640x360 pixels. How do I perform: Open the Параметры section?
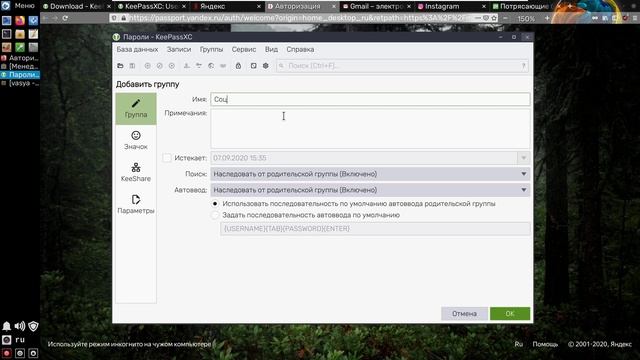tap(136, 204)
